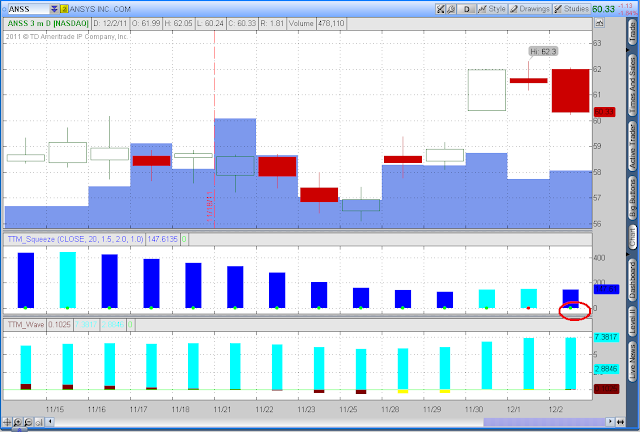The height and width of the screenshot is (432, 640).
Task: Click the 12/2 date on time axis
Action: coord(556,409)
